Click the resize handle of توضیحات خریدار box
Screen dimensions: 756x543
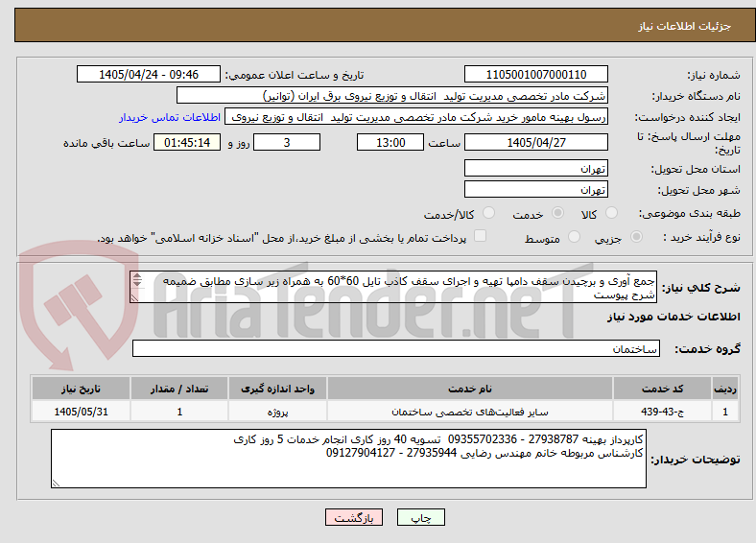coord(56,484)
